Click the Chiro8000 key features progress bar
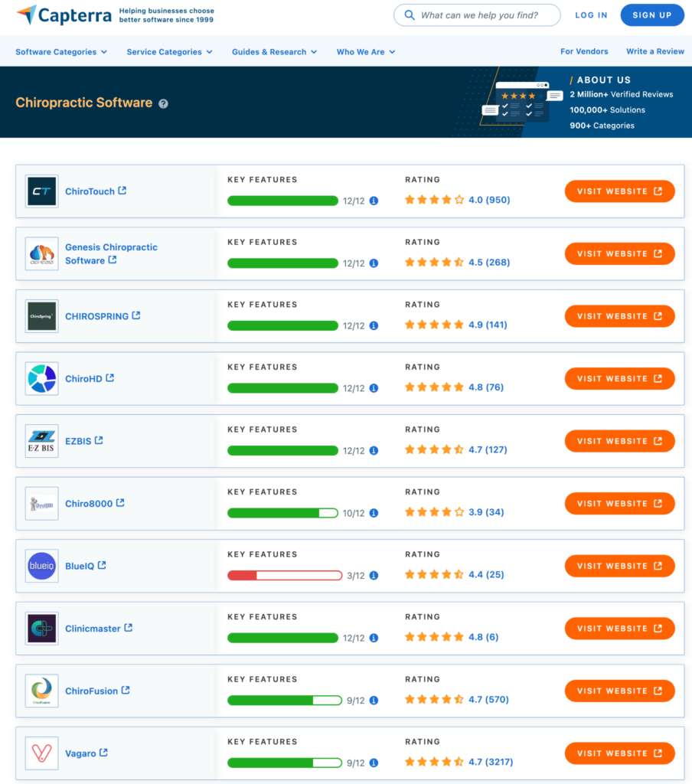Image resolution: width=692 pixels, height=784 pixels. point(282,513)
